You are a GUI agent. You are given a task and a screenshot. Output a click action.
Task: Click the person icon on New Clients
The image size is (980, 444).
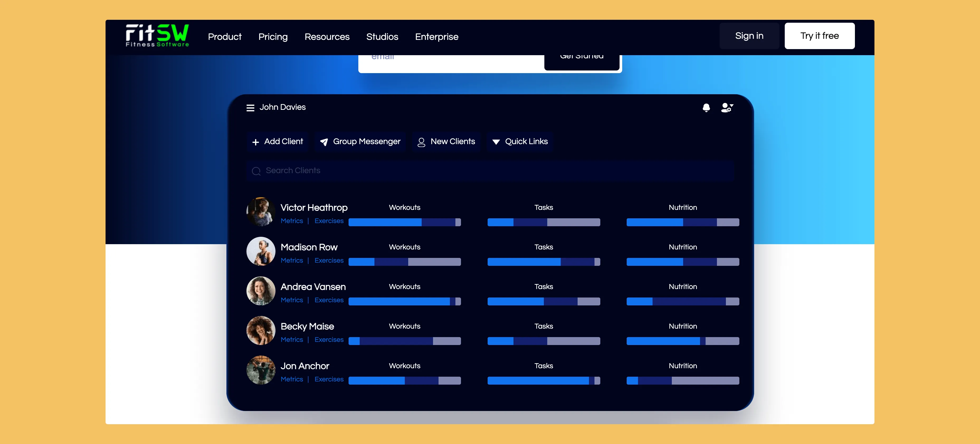tap(421, 142)
